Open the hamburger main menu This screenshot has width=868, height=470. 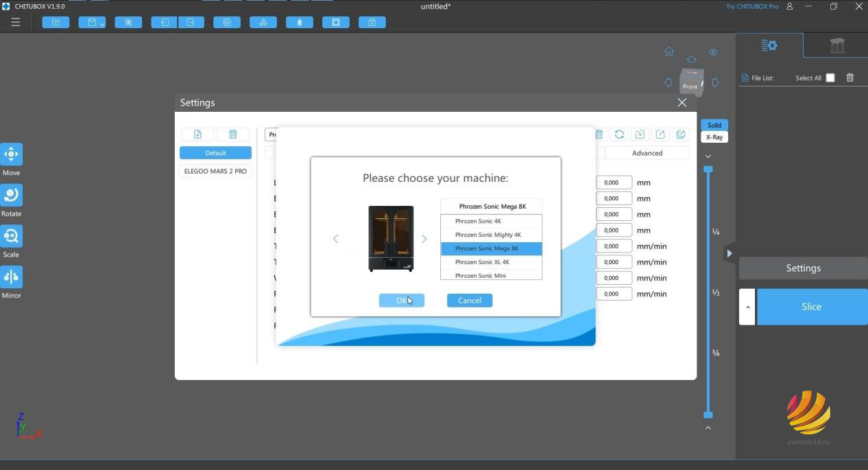[15, 22]
